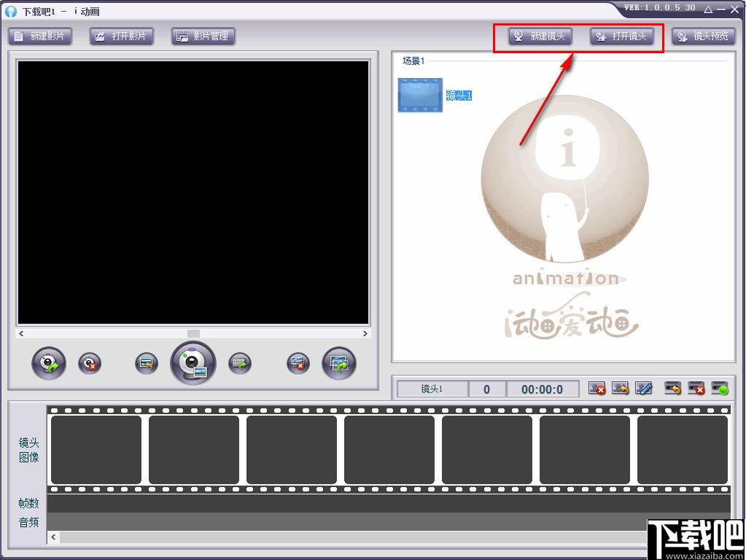The image size is (746, 560).
Task: Click 新建镜头 to create a shot
Action: (540, 36)
